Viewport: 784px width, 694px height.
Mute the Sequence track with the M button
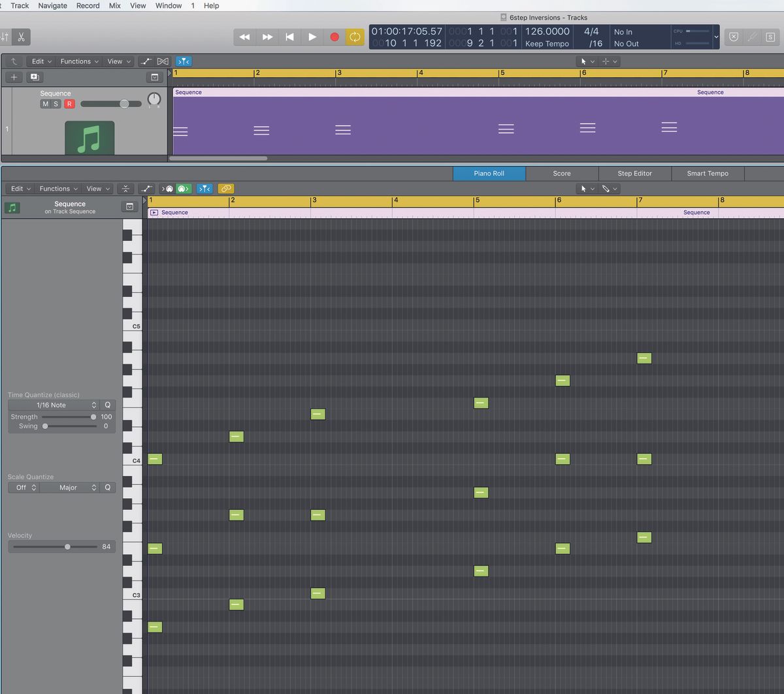pos(44,103)
